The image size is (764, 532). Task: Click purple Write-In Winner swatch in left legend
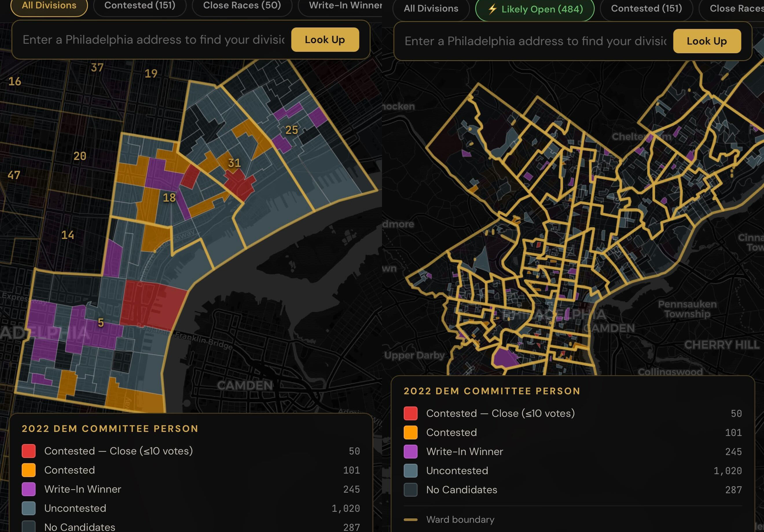[29, 489]
